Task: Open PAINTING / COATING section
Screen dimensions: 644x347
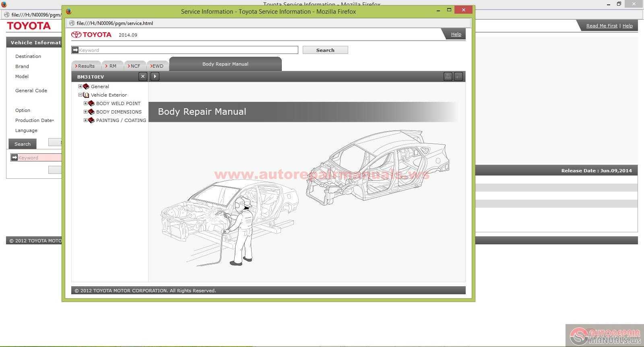Action: click(121, 120)
